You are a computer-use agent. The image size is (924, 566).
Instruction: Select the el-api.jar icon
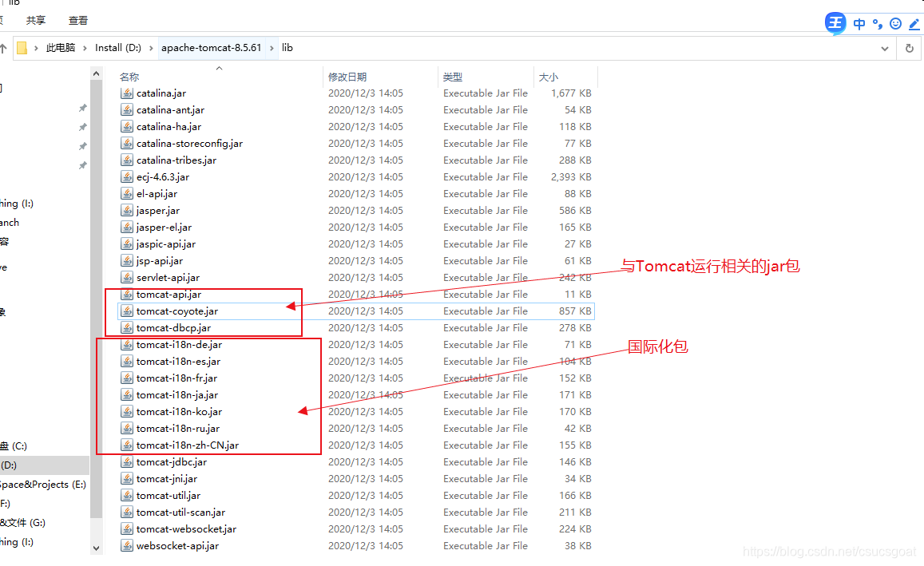pos(127,194)
